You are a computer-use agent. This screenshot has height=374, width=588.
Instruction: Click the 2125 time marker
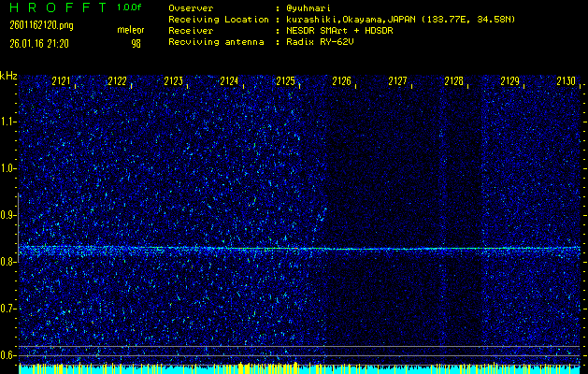pos(285,82)
